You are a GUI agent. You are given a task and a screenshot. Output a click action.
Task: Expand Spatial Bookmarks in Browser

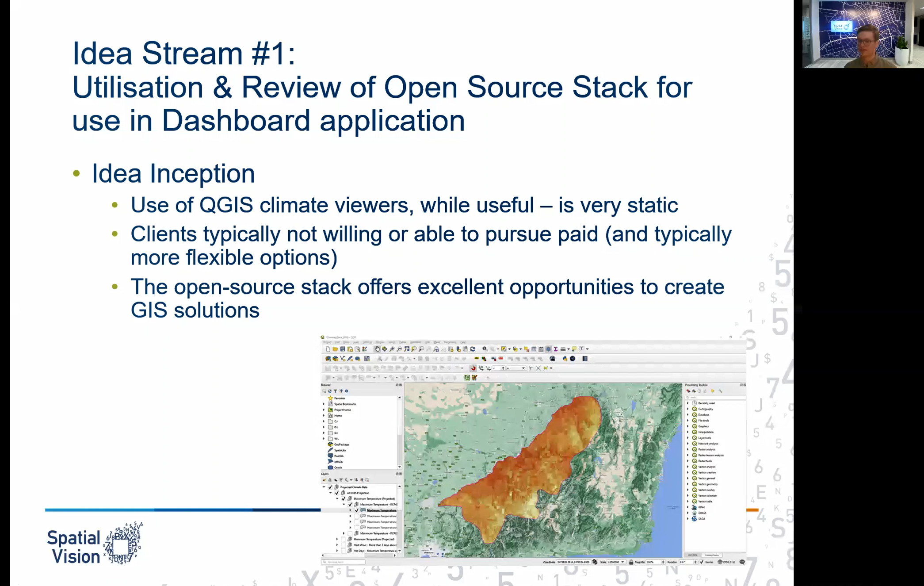point(324,404)
